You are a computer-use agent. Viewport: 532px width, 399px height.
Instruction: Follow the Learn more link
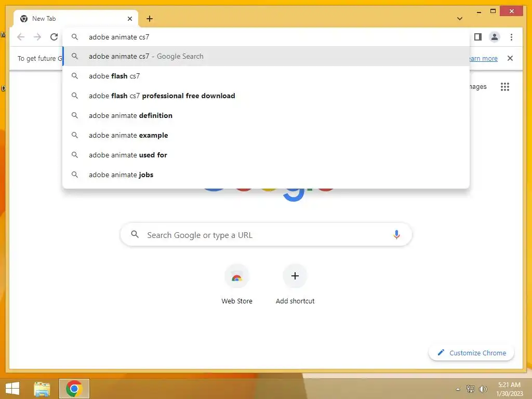click(484, 58)
